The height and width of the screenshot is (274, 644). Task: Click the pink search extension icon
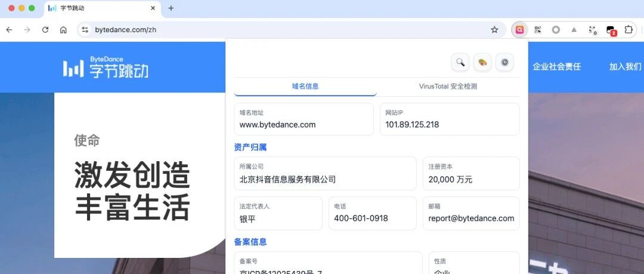click(x=520, y=30)
